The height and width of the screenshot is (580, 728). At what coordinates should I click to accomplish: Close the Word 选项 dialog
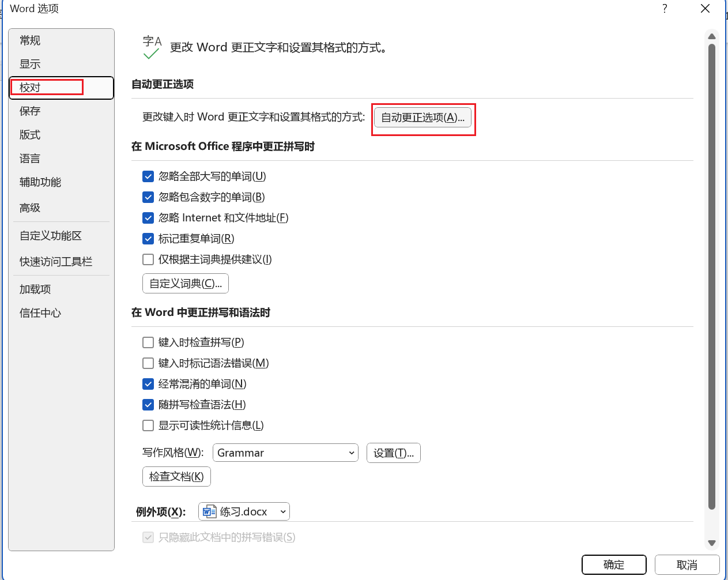[x=705, y=8]
